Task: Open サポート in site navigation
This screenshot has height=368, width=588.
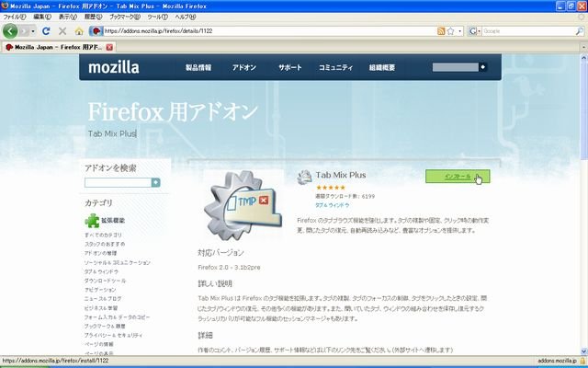Action: pyautogui.click(x=290, y=67)
